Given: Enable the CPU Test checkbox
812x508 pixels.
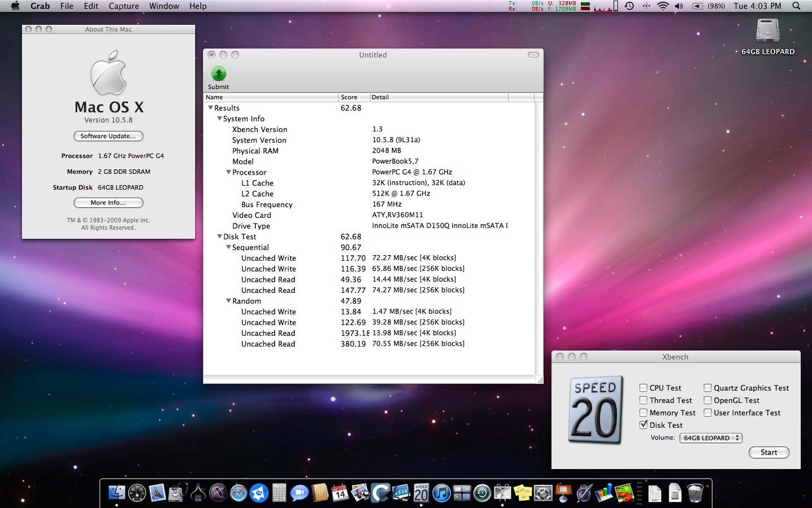Looking at the screenshot, I should (x=643, y=388).
